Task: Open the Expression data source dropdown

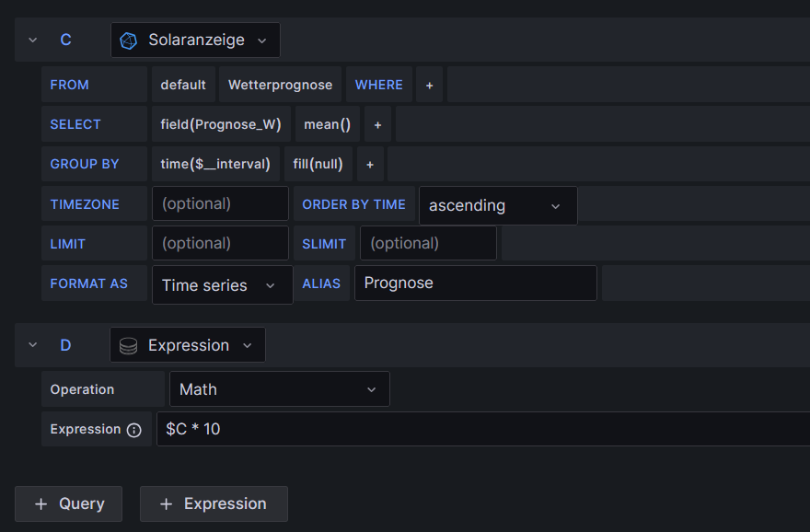Action: (x=188, y=345)
